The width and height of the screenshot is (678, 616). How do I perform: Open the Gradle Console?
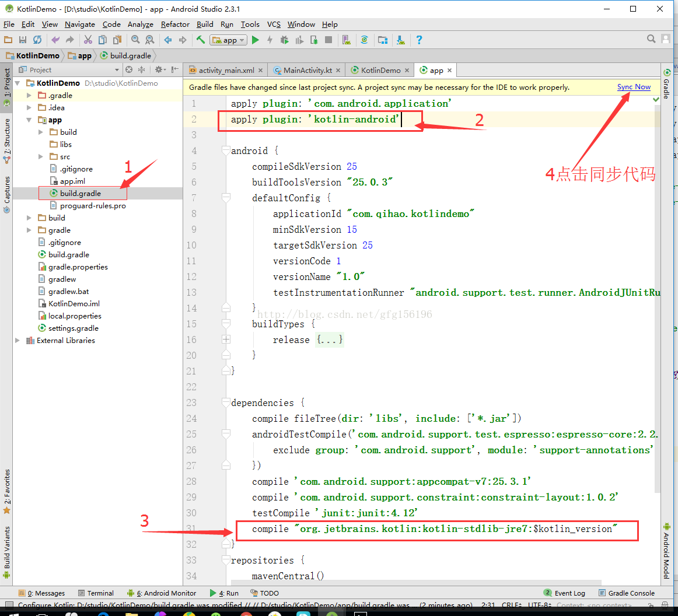pos(627,593)
